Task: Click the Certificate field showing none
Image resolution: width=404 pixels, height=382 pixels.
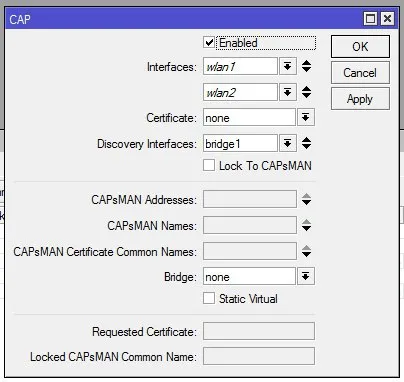Action: [249, 117]
